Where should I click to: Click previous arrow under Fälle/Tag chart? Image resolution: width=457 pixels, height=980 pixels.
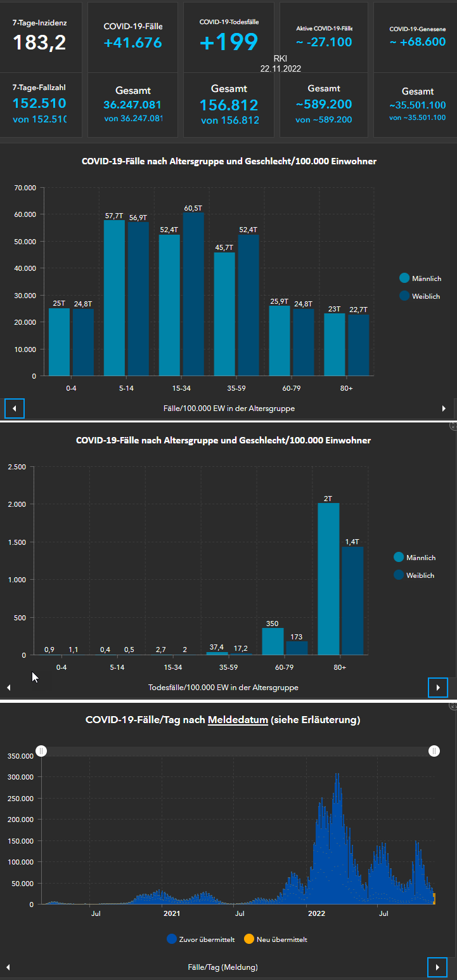(x=8, y=967)
